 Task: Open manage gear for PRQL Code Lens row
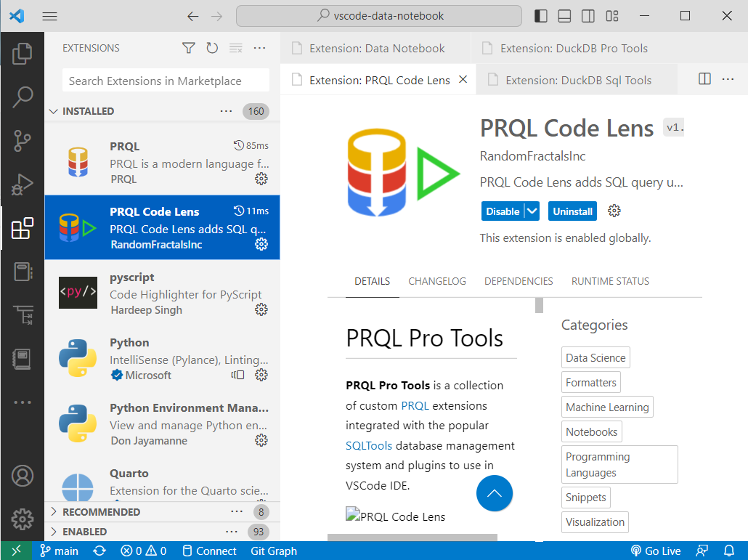coord(261,244)
